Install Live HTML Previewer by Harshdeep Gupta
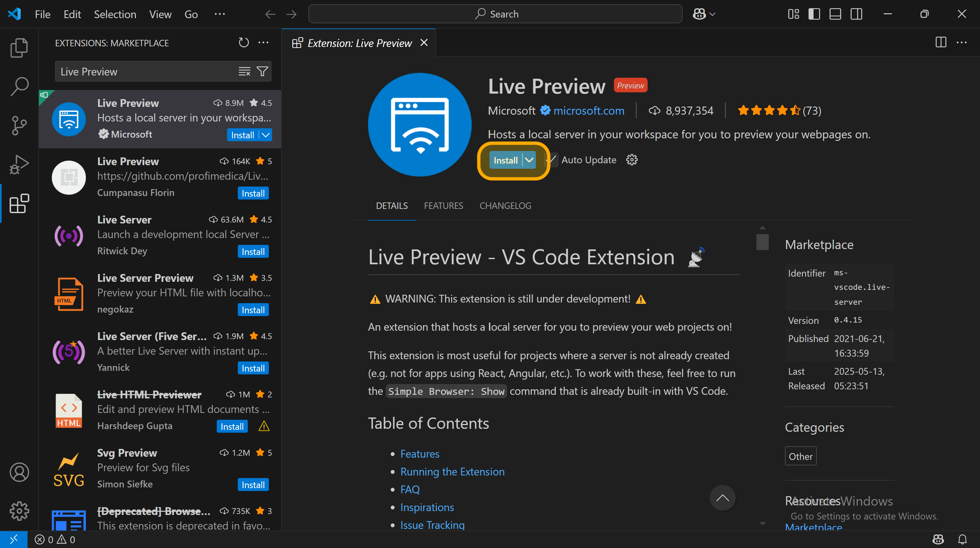This screenshot has width=980, height=548. [232, 427]
